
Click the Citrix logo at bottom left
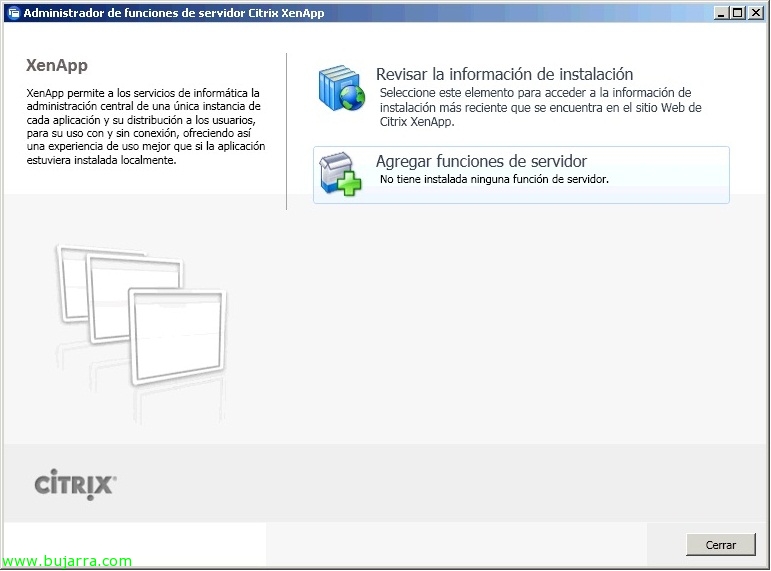(75, 484)
